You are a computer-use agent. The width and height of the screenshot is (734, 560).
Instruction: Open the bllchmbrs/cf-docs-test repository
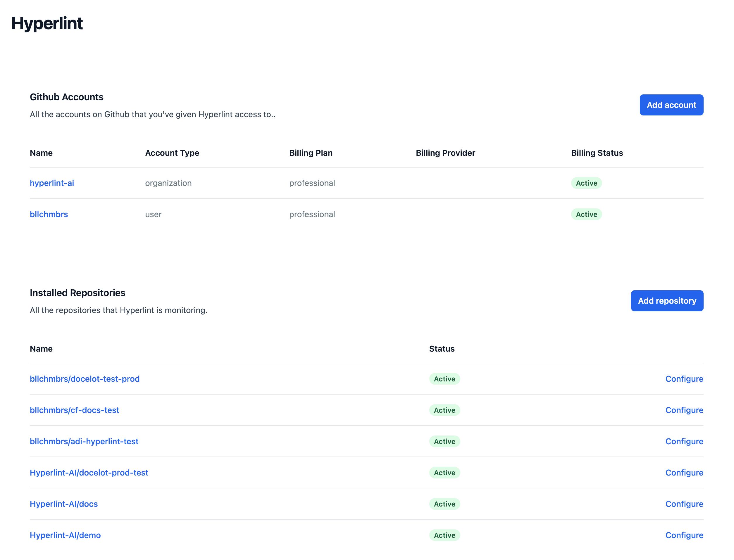pyautogui.click(x=75, y=410)
